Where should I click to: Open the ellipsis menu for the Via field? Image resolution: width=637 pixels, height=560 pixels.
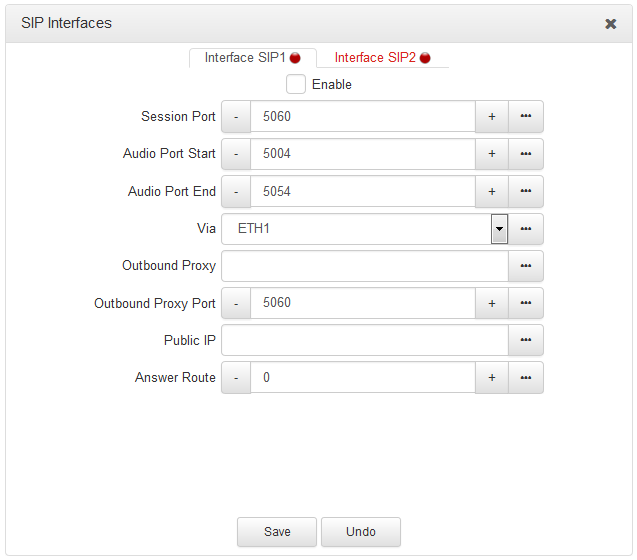(525, 229)
